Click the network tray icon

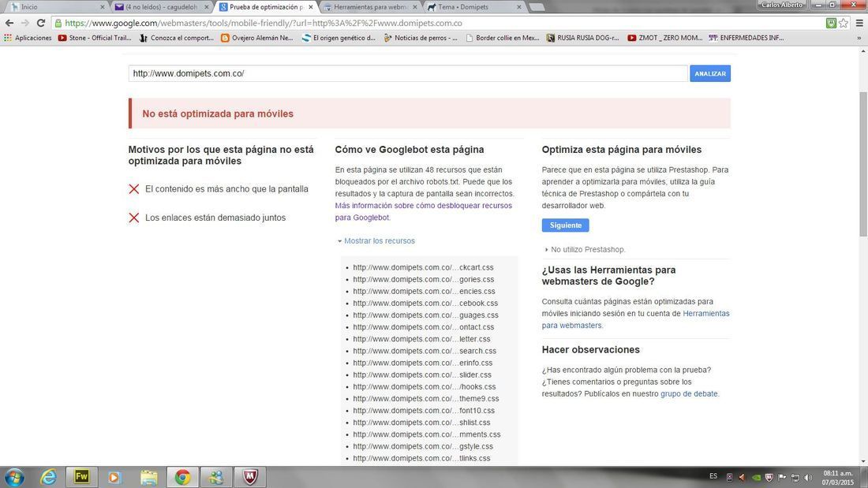pos(795,477)
